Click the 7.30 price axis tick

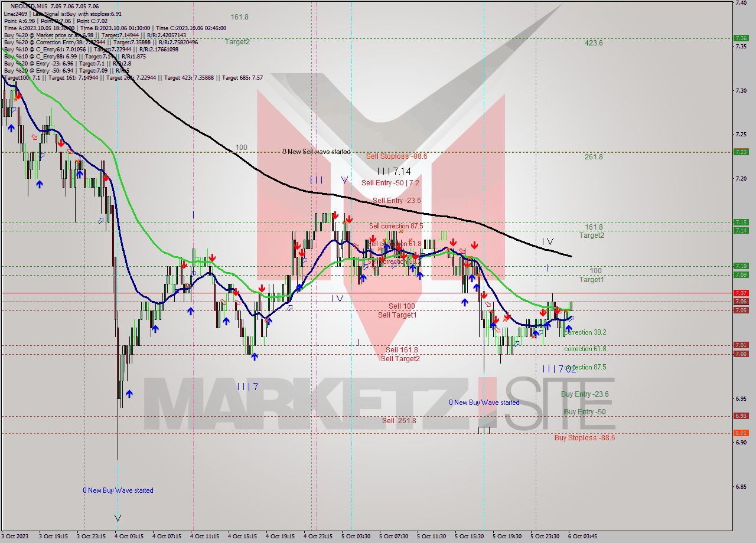(741, 90)
